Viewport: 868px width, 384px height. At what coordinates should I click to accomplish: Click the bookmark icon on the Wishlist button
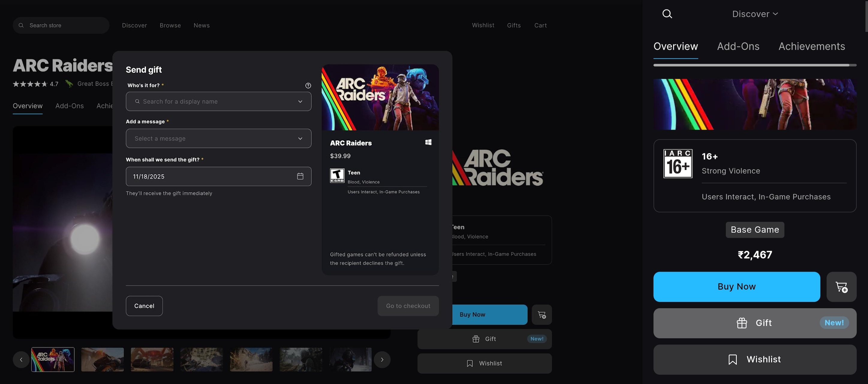(x=733, y=359)
